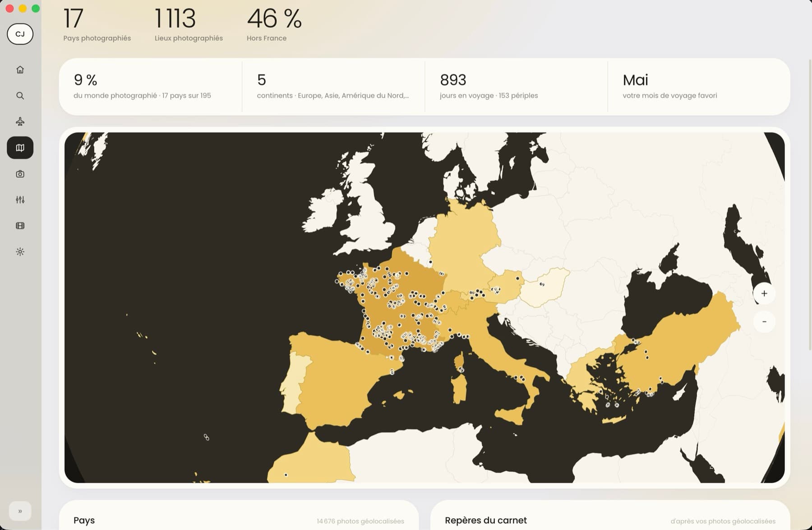Screen dimensions: 812x530
Task: Select the active map section icon
Action: [20, 148]
